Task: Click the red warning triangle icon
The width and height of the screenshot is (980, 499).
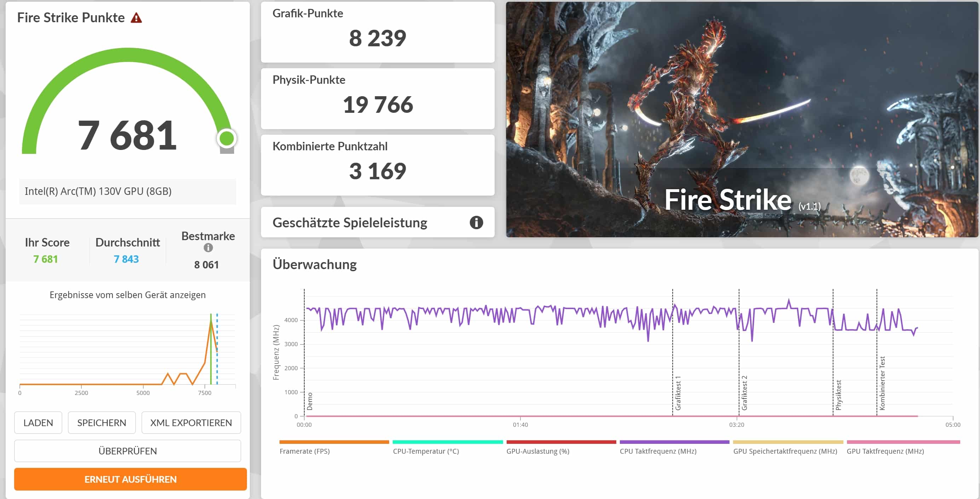Action: (136, 18)
